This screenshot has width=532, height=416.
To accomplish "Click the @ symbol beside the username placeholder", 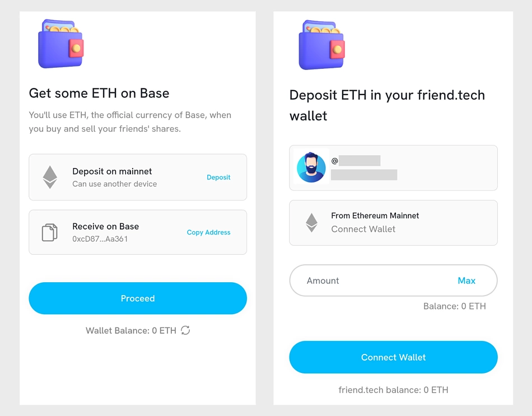I will [334, 160].
